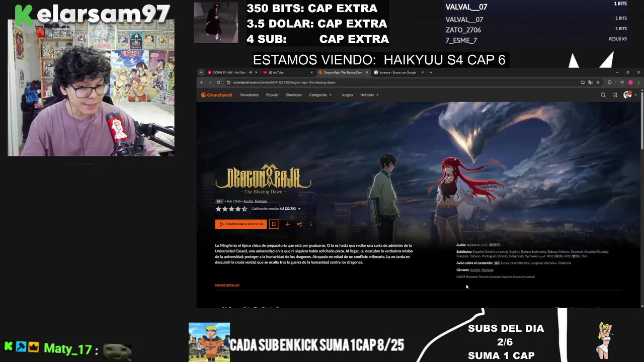The width and height of the screenshot is (644, 362).
Task: Add Dragon Raja to watchlist with bookmark button
Action: click(274, 224)
